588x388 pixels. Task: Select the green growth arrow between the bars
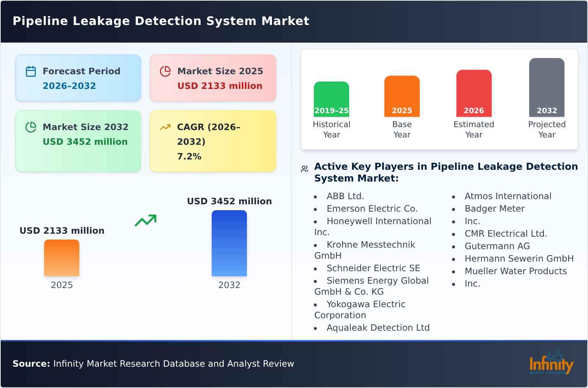pyautogui.click(x=146, y=220)
